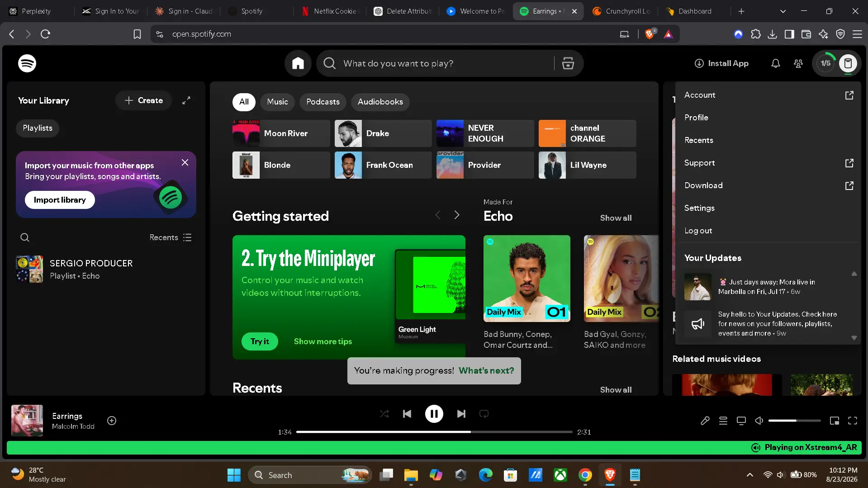The width and height of the screenshot is (868, 488).
Task: Bookmark this page in Brave
Action: click(137, 34)
